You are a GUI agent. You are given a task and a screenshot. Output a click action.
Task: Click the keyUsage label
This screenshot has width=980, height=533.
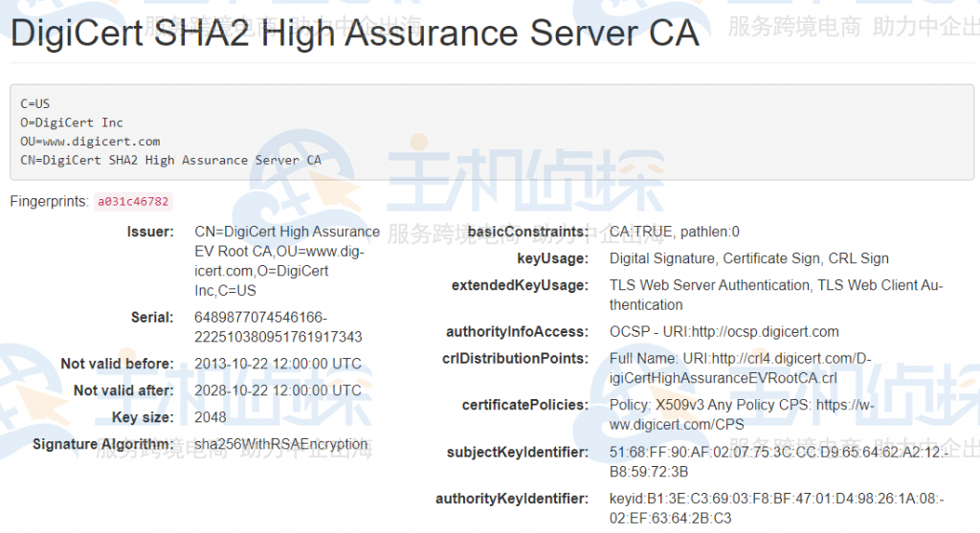553,258
